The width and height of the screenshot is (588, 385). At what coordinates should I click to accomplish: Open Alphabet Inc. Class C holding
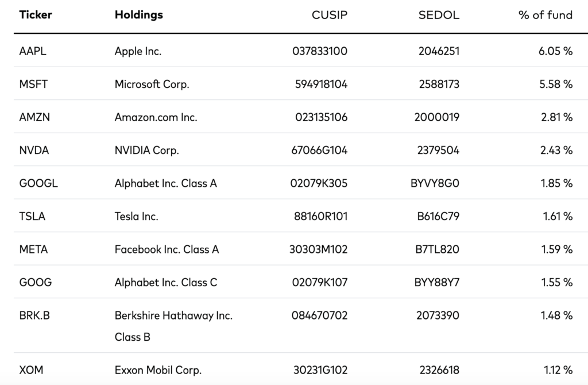pos(165,283)
